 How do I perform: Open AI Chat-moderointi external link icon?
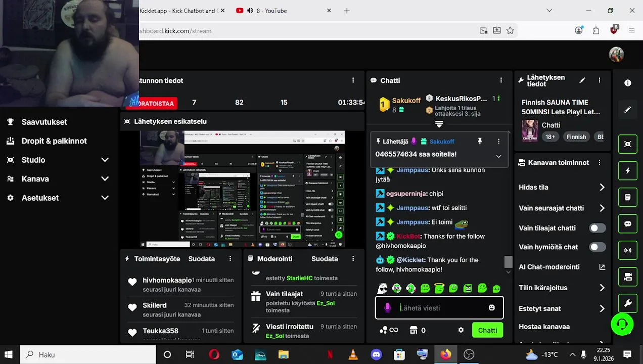602,267
